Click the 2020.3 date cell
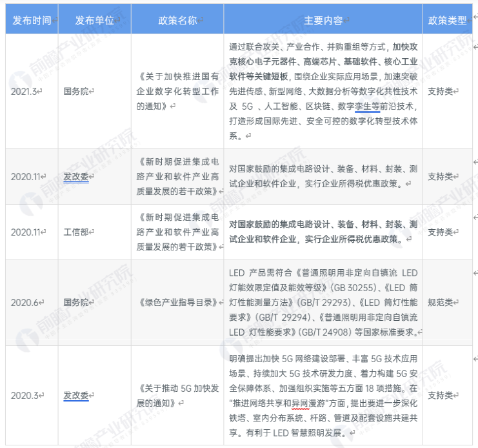Screen dimensions: 478x448 (26, 395)
